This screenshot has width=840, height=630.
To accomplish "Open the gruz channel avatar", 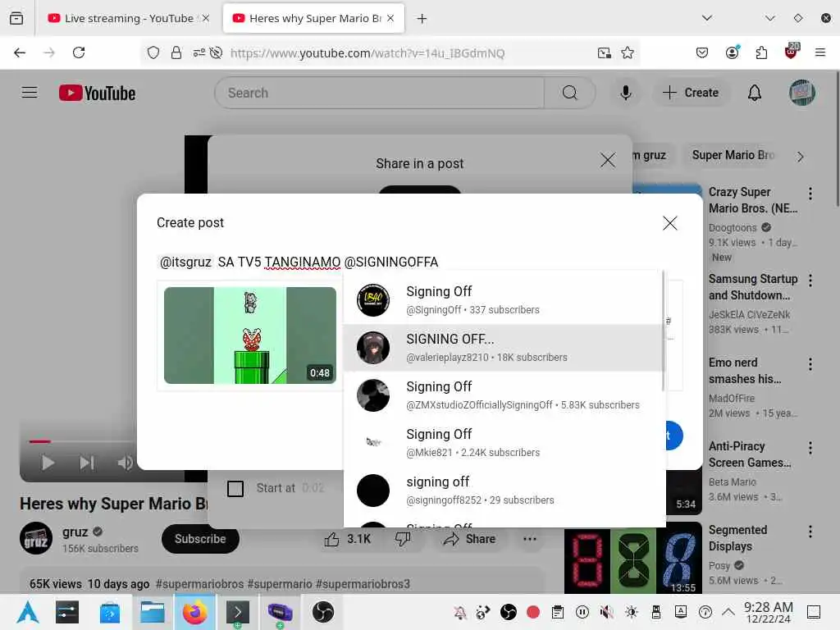I will (36, 538).
